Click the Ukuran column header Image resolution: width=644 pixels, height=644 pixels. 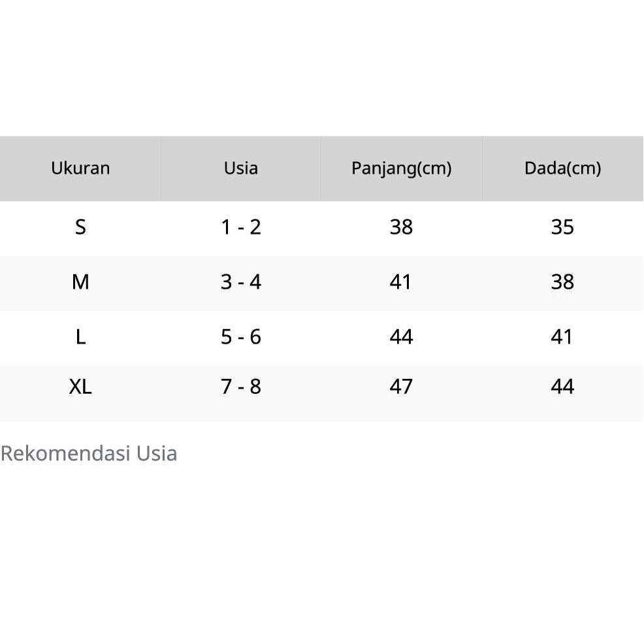coord(80,169)
